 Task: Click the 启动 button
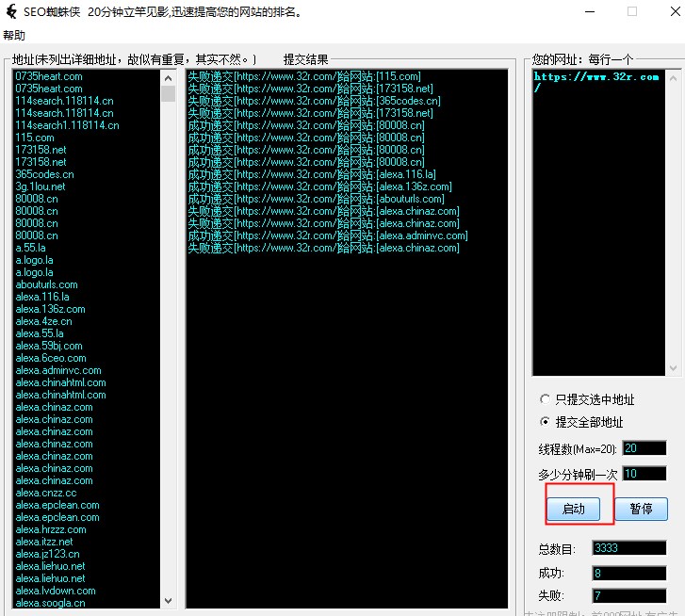click(573, 509)
